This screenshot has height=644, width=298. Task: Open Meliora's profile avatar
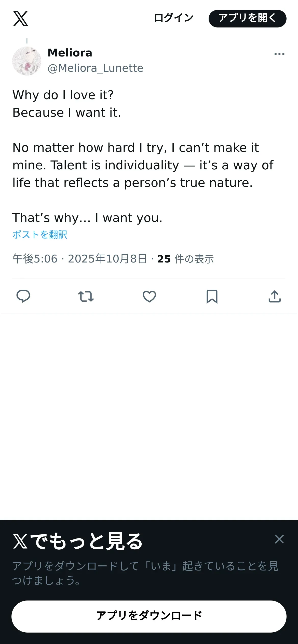click(27, 61)
